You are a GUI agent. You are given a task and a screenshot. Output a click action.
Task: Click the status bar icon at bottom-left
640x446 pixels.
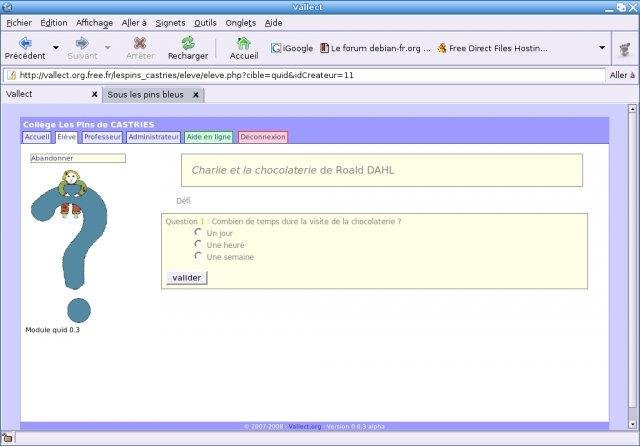pos(7,439)
